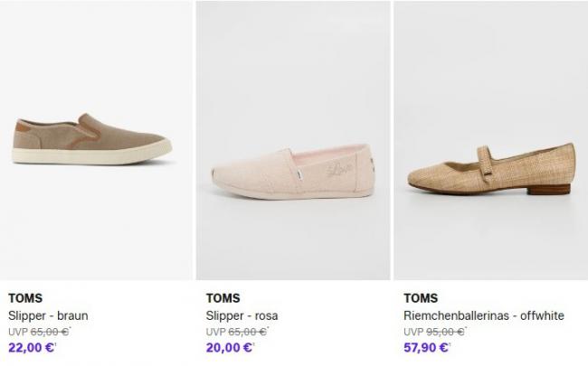The height and width of the screenshot is (366, 588).
Task: Click the 22,00 € sale price
Action: coord(29,347)
